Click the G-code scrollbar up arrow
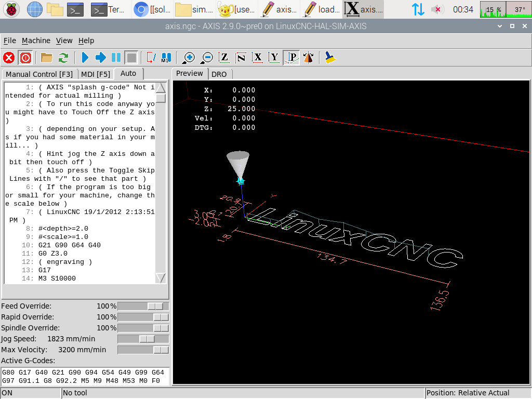Screen dimensions: 532x399 161,87
